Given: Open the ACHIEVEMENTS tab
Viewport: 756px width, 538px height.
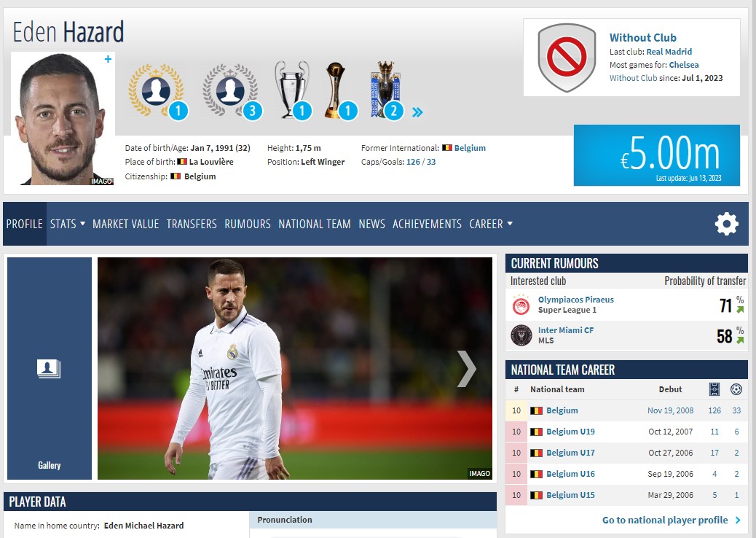Looking at the screenshot, I should 427,224.
